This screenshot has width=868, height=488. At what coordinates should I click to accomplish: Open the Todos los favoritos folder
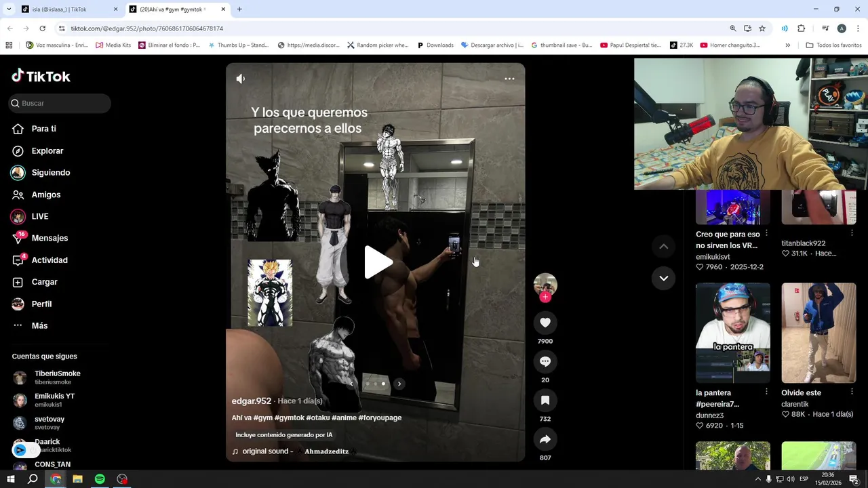click(833, 45)
